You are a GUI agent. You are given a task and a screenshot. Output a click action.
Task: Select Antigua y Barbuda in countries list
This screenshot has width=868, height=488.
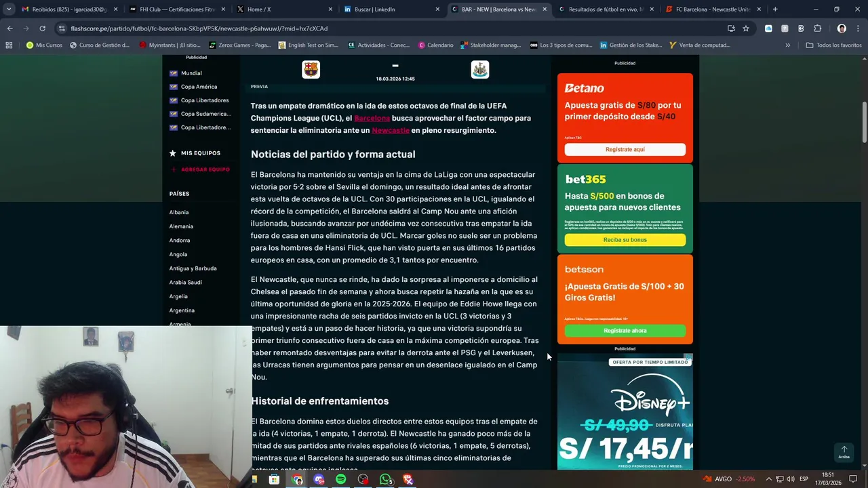click(193, 268)
